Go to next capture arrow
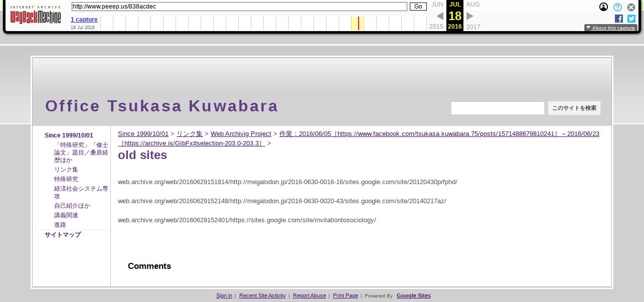644x302 pixels. [x=470, y=16]
